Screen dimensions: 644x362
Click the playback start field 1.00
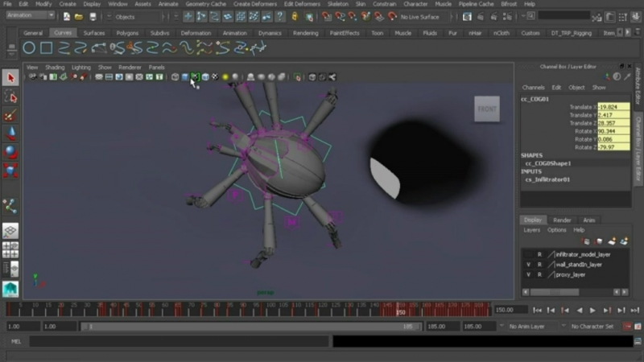(x=60, y=327)
